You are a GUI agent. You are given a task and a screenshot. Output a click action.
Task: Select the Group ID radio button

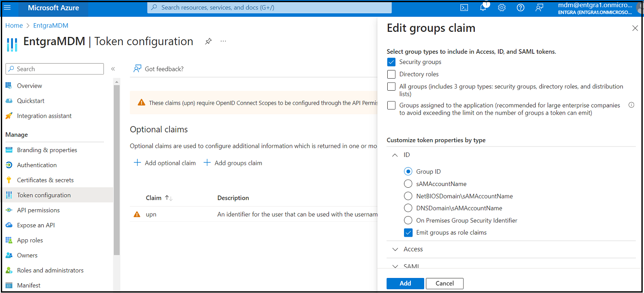(408, 171)
